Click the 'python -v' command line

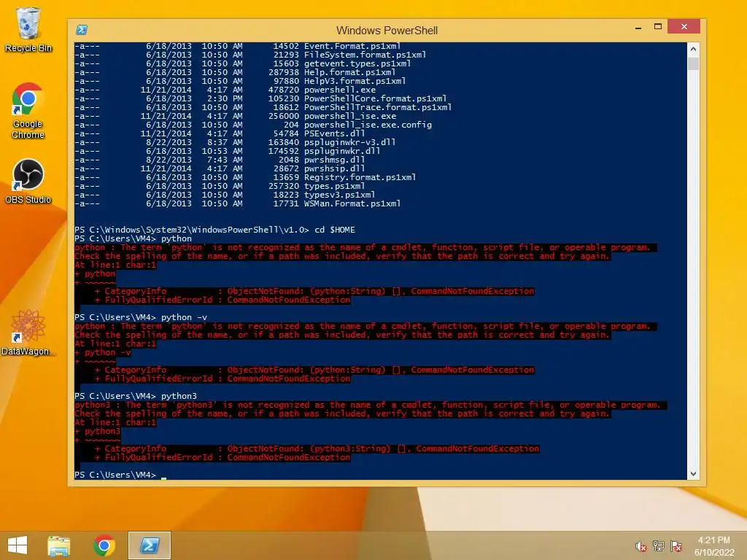(141, 318)
